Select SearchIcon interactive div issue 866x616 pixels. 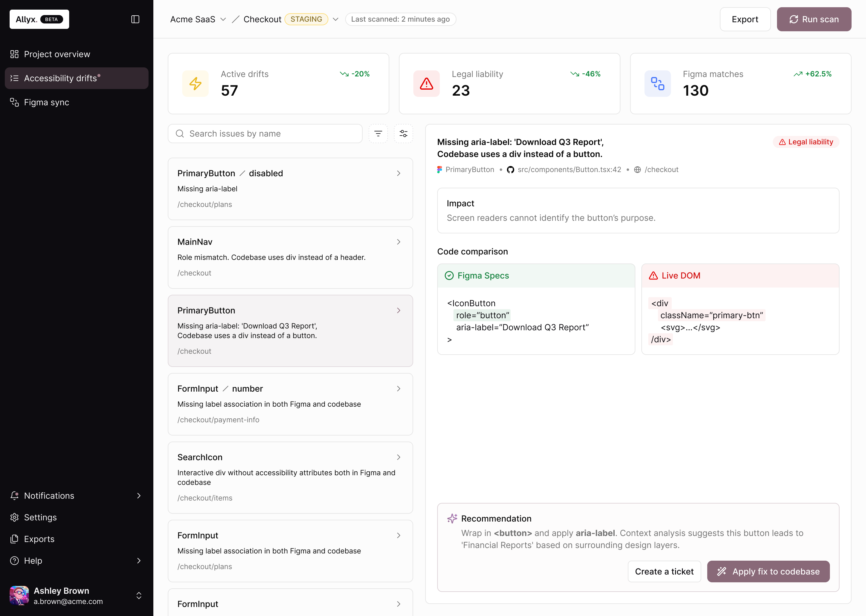[290, 478]
